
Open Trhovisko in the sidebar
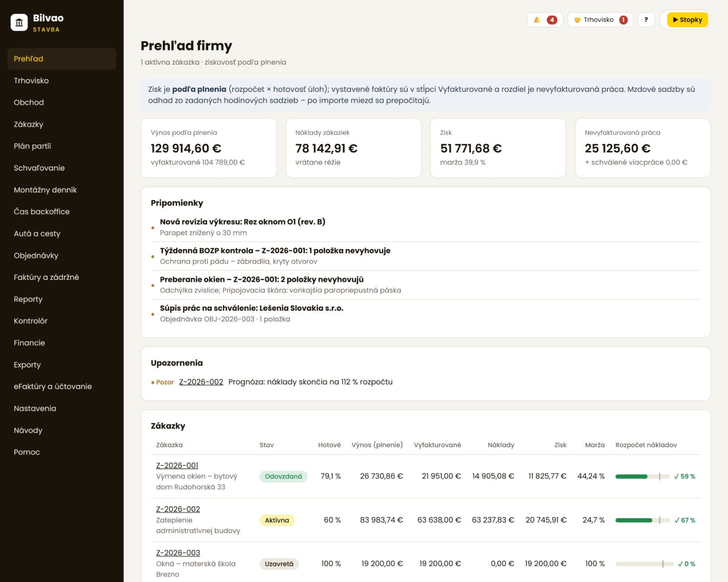tap(61, 81)
